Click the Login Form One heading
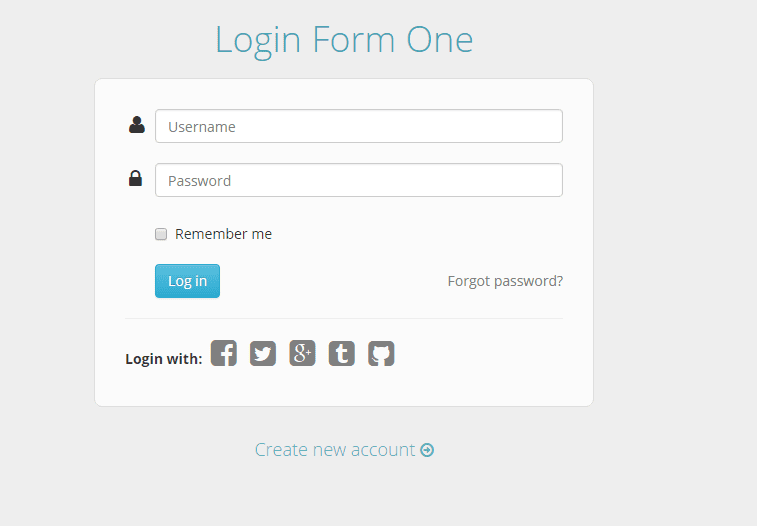The height and width of the screenshot is (526, 757). pos(344,40)
